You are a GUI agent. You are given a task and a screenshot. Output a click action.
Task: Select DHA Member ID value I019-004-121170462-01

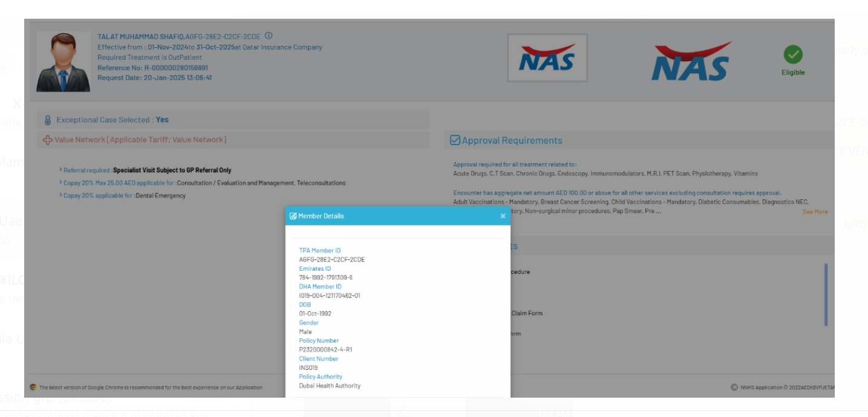click(330, 296)
